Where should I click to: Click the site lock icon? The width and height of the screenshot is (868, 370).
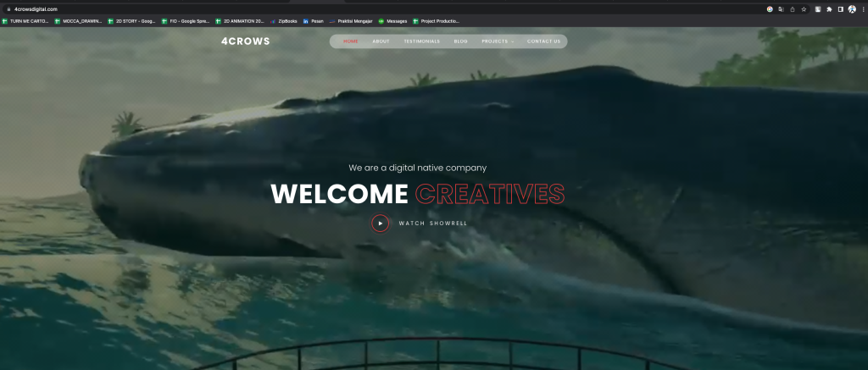tap(8, 8)
